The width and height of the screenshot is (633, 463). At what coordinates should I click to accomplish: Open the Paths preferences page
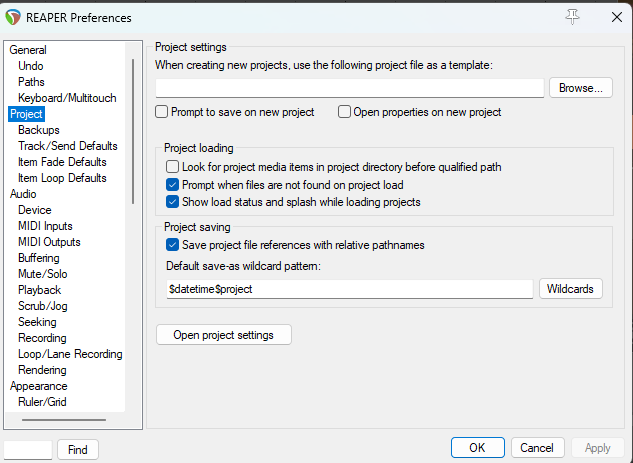[31, 82]
